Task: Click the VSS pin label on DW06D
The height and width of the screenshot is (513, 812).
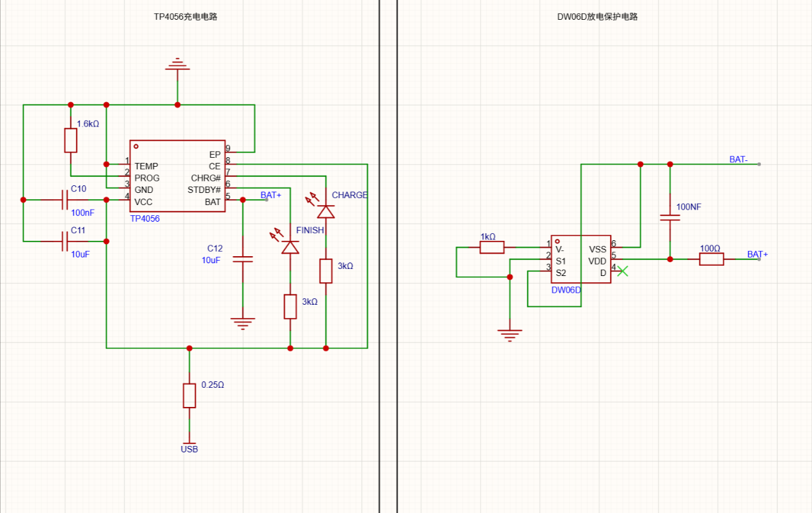Action: point(597,249)
